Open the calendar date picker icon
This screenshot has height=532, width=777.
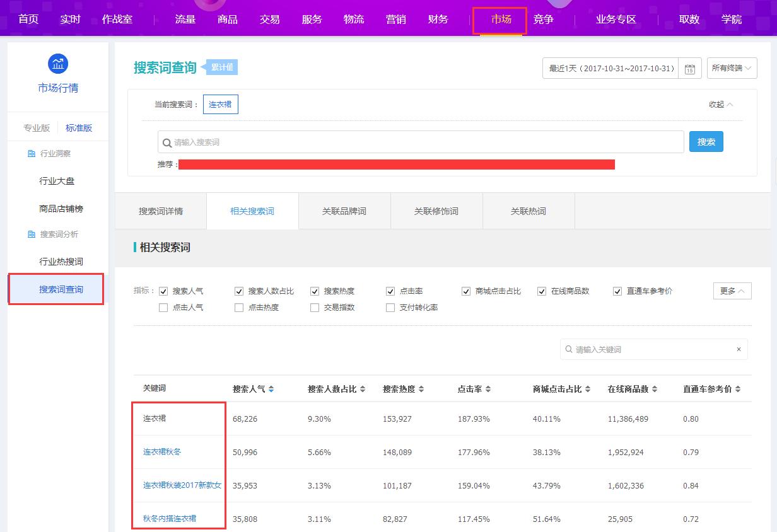coord(691,68)
